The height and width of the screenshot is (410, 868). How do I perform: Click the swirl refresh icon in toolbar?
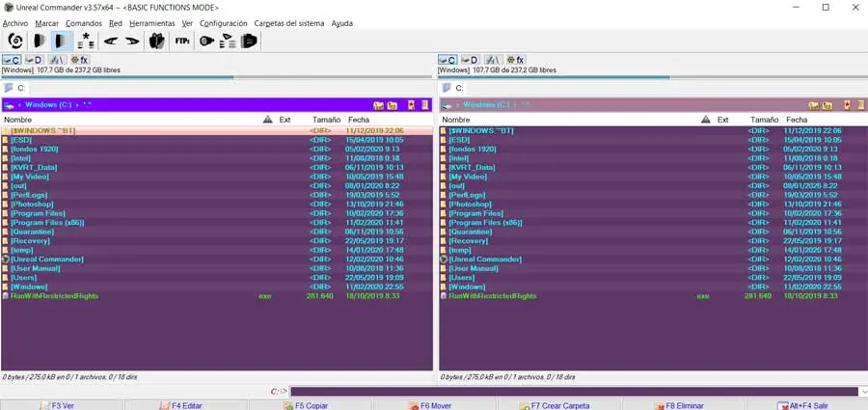point(15,41)
